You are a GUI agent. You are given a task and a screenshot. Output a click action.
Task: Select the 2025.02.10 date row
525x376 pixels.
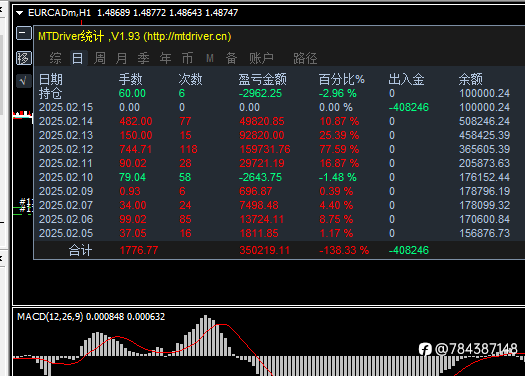66,177
